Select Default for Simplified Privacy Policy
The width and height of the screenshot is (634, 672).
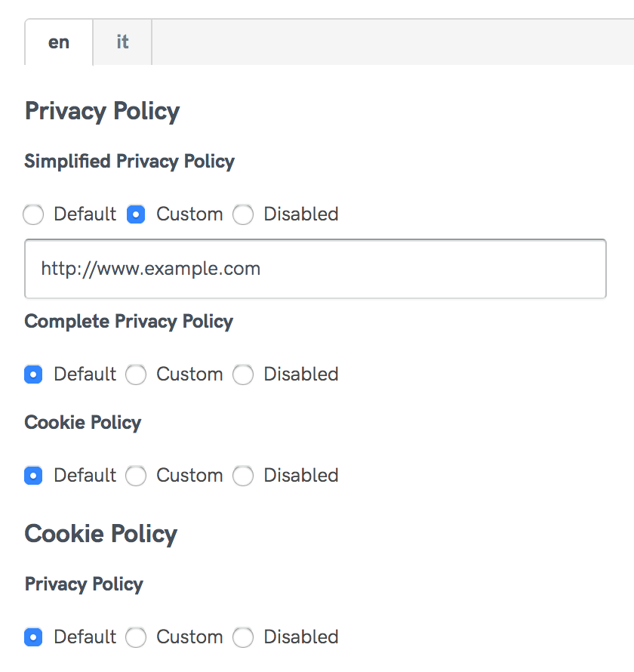(x=33, y=214)
